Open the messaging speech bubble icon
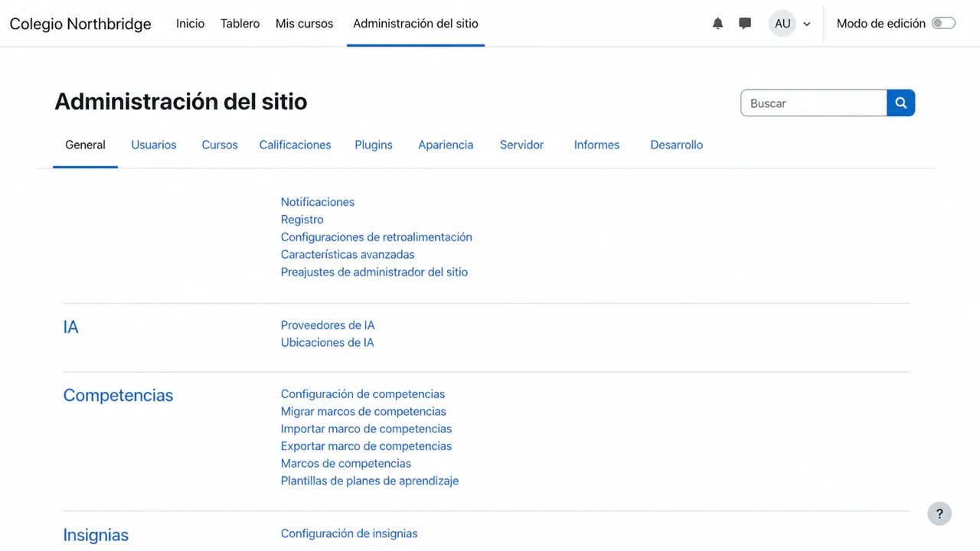Screen dimensions: 980x551 tap(745, 24)
